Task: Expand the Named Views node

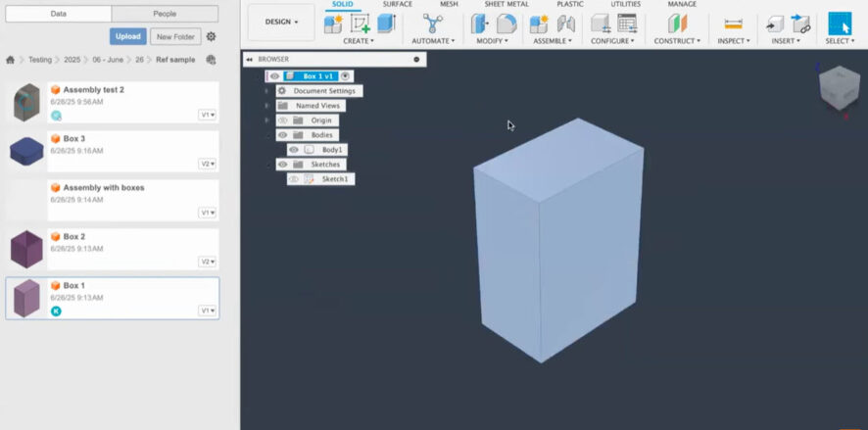Action: point(266,105)
